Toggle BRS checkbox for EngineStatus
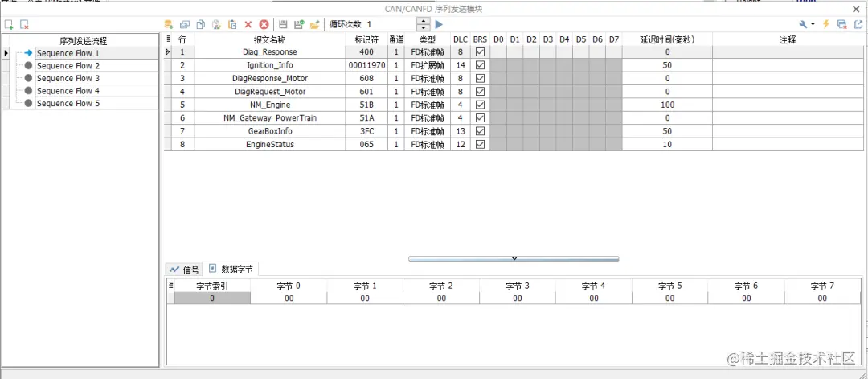 tap(480, 145)
